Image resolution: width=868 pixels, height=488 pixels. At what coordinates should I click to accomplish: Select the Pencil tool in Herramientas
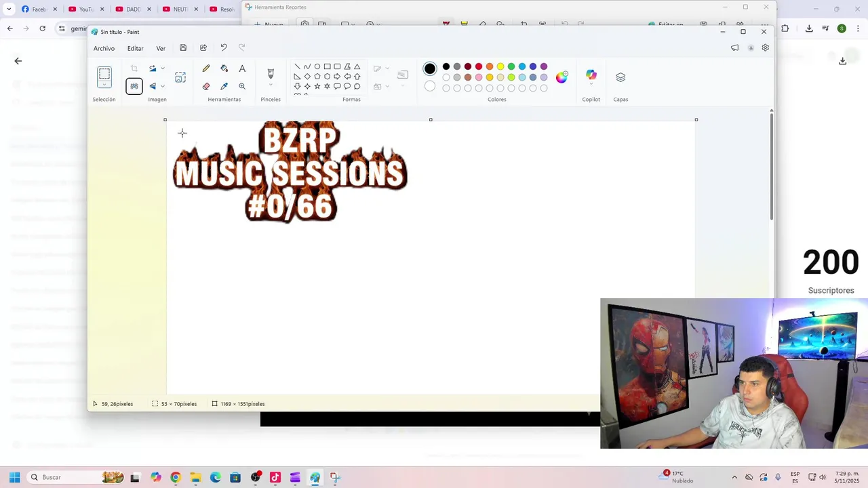click(x=206, y=68)
